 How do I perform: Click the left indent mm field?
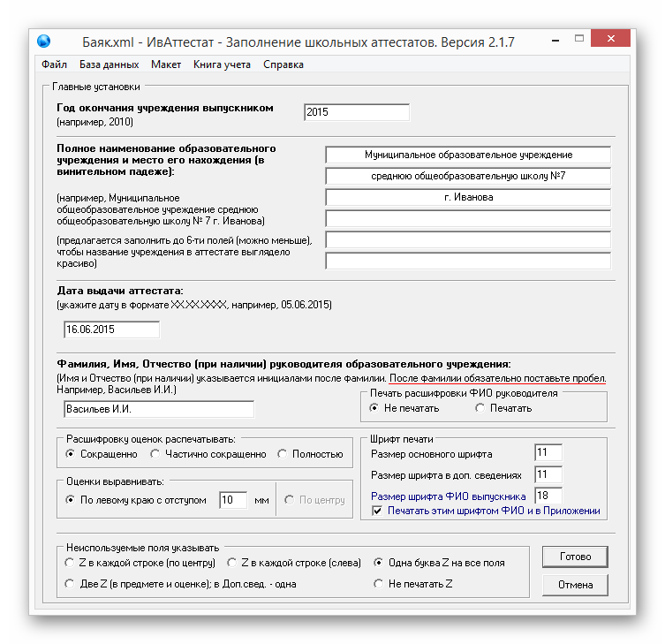tap(233, 500)
